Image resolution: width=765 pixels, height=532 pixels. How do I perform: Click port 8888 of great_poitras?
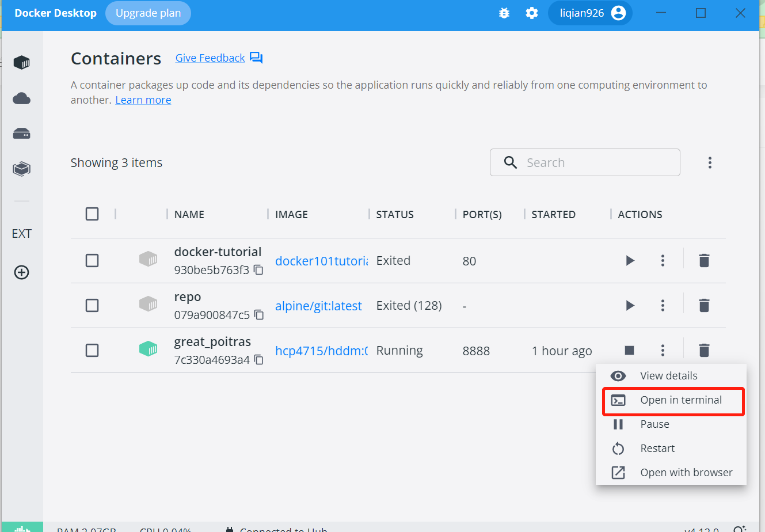coord(476,351)
